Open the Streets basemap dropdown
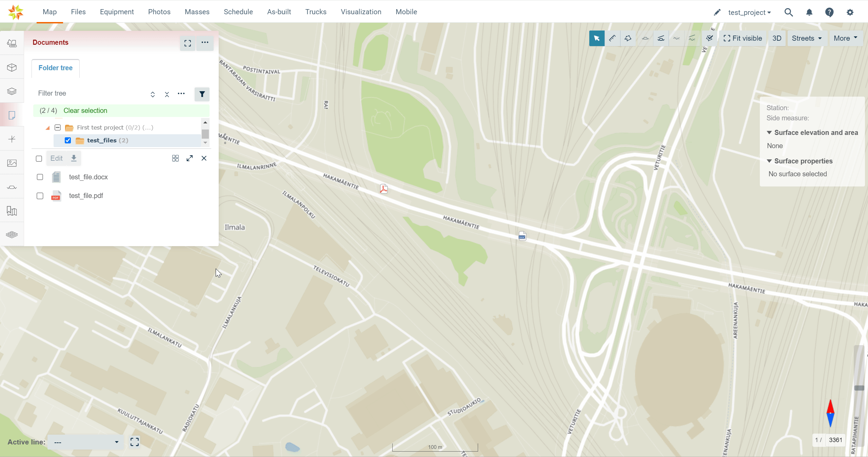 pyautogui.click(x=806, y=38)
